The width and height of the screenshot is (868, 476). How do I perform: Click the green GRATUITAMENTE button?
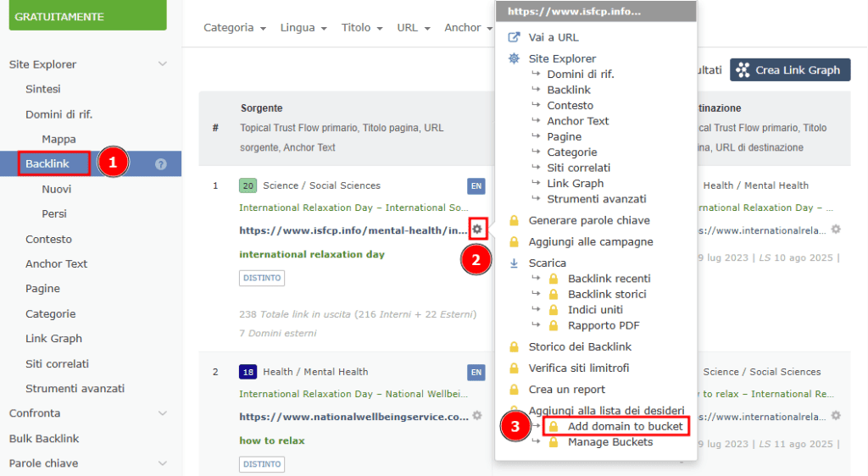click(88, 16)
